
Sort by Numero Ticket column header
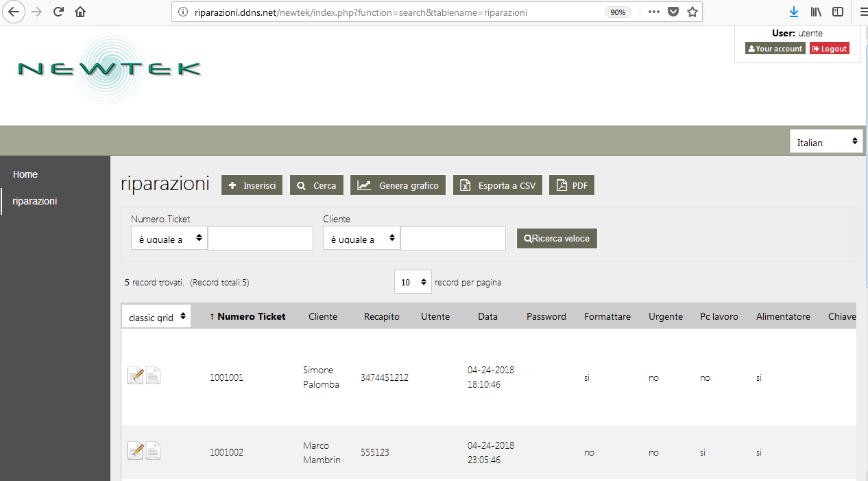point(248,316)
